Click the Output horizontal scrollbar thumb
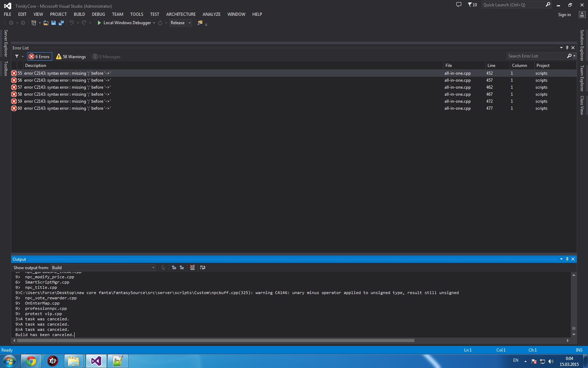 [216, 340]
